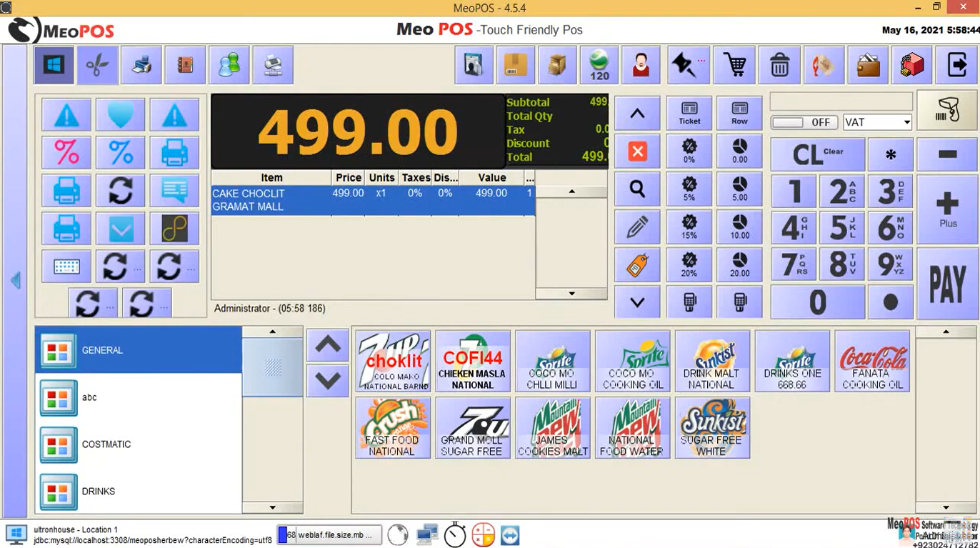980x548 pixels.
Task: Click the trash can delete icon
Action: coord(779,65)
